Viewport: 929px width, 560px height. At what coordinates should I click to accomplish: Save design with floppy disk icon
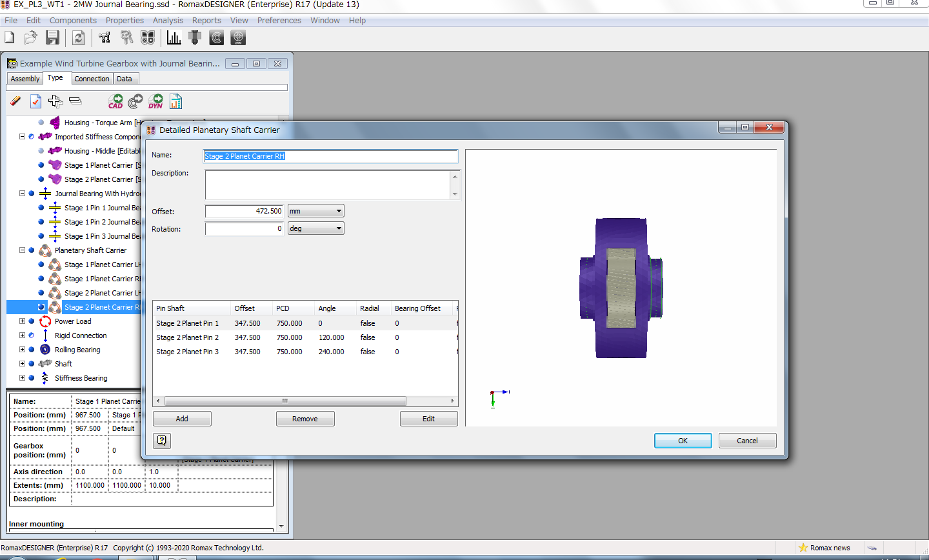tap(53, 38)
